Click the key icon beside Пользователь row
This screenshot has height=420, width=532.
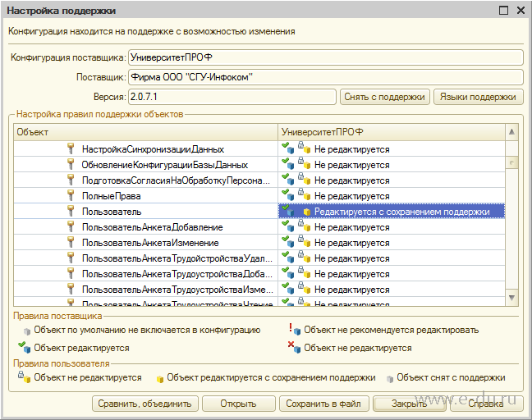click(71, 212)
